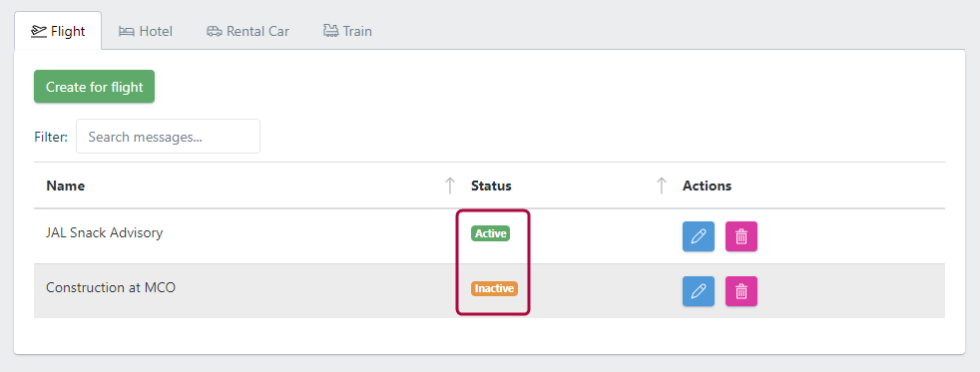This screenshot has width=980, height=372.
Task: Select the JAL Snack Advisory row name
Action: coord(105,232)
